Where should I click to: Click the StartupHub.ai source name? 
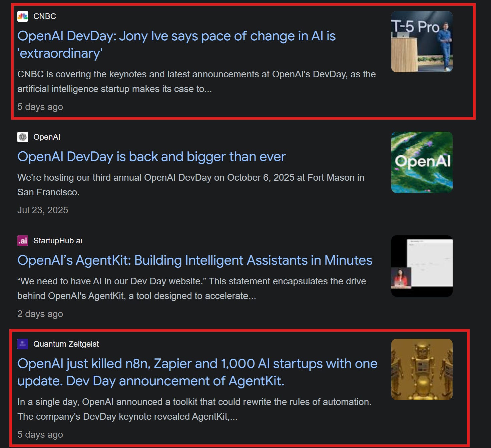click(x=58, y=241)
